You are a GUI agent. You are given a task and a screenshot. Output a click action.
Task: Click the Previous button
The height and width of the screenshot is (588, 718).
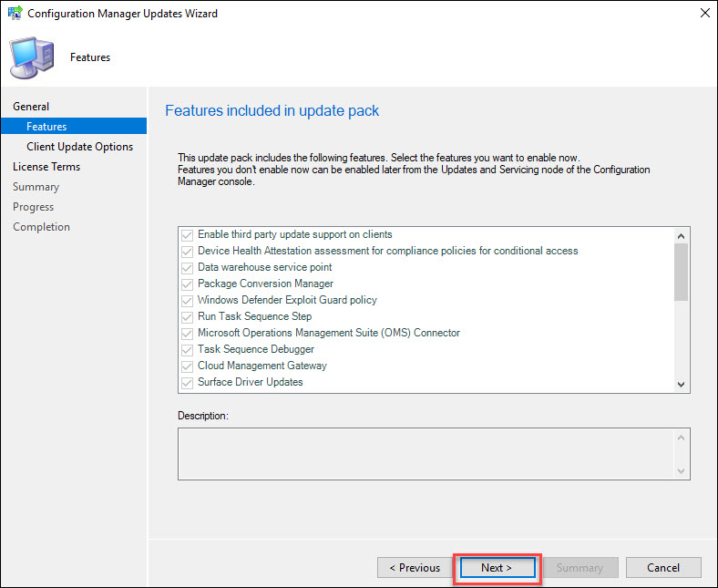(415, 568)
